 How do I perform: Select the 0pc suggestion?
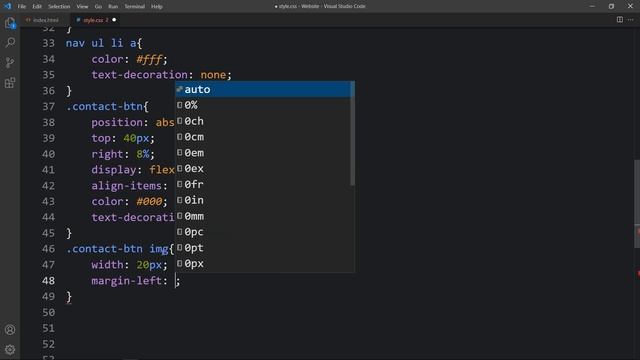coord(263,232)
